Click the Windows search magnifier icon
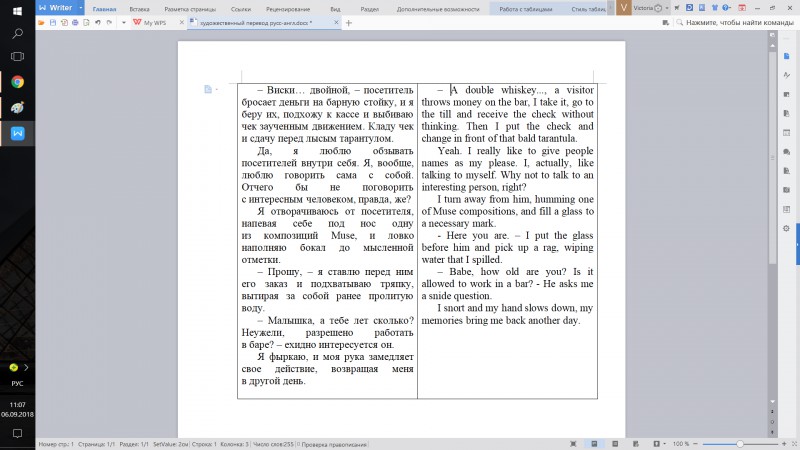Viewport: 800px width, 450px height. point(17,34)
